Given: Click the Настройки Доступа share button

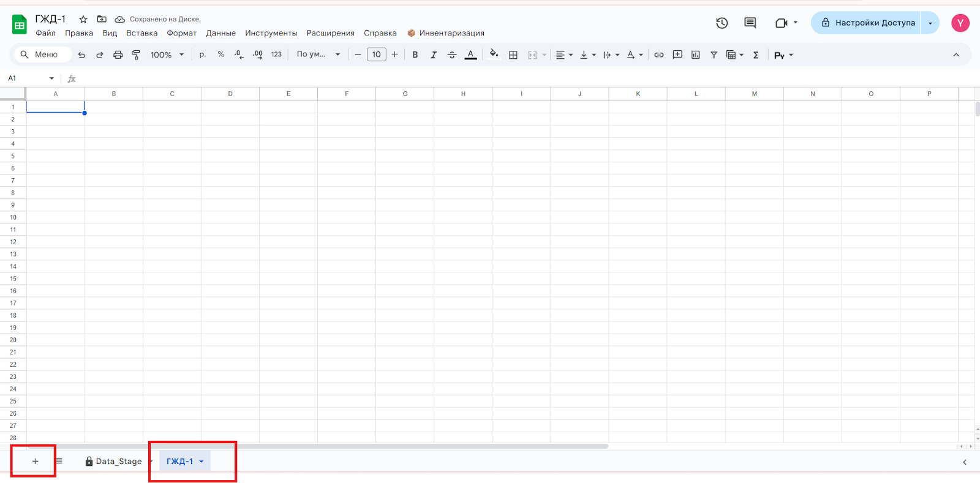Looking at the screenshot, I should 867,23.
